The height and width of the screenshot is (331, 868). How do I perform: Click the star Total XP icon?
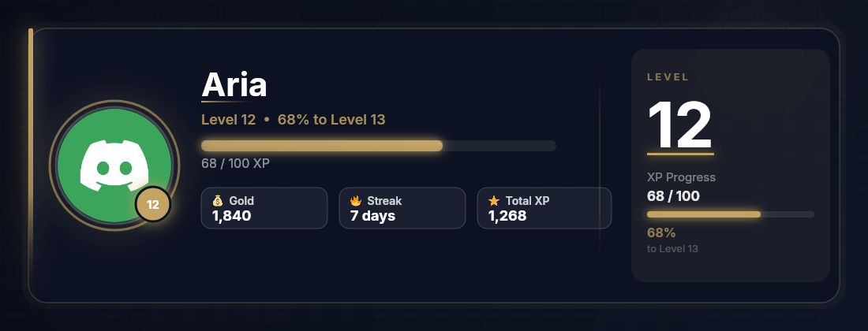494,201
